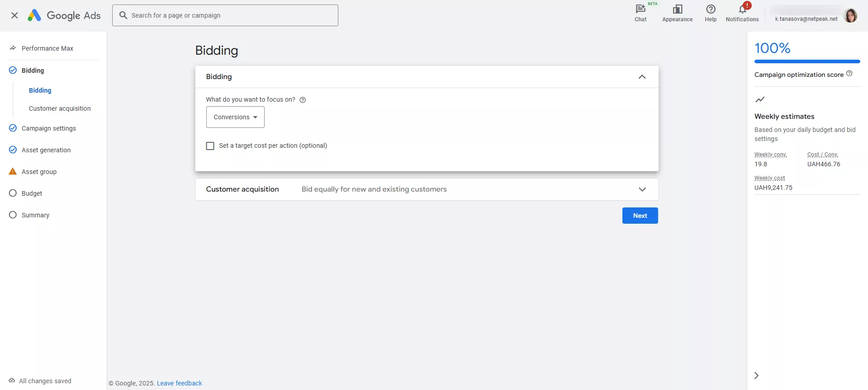Viewport: 868px width, 390px height.
Task: Select Budget in the sidebar
Action: click(x=32, y=193)
